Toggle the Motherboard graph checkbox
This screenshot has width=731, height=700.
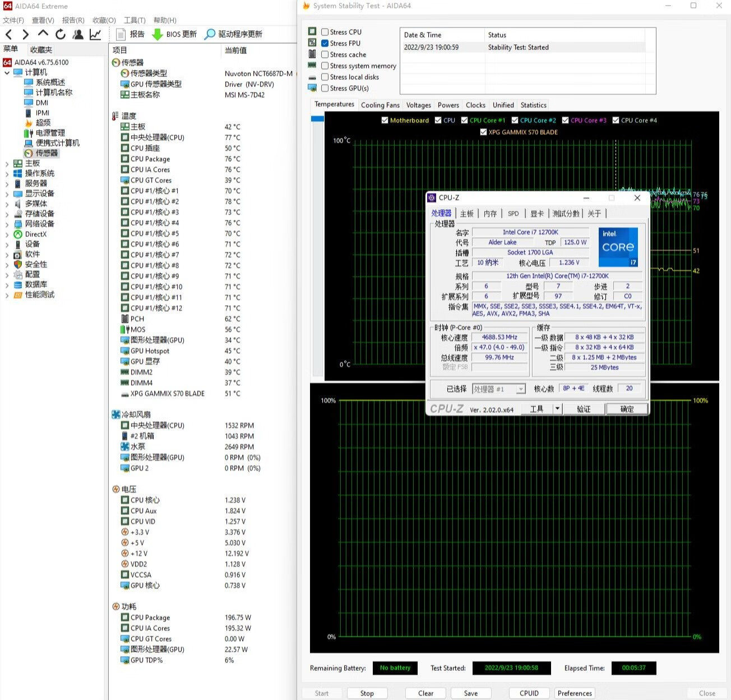[385, 120]
